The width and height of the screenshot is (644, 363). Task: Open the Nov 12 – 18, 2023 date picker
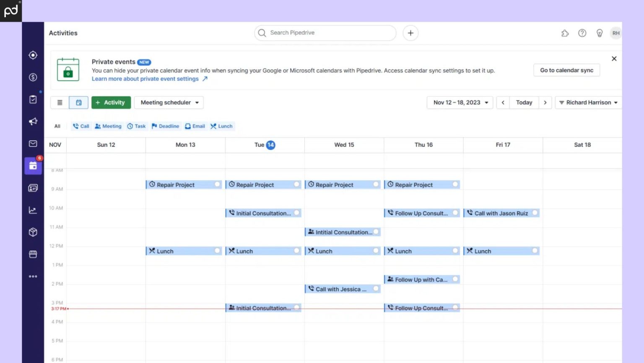pos(459,102)
